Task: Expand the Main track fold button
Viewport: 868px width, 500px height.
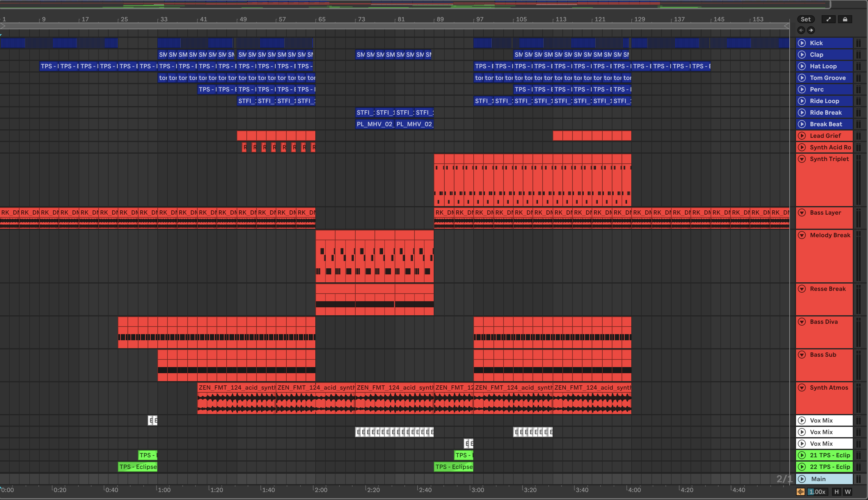Action: 802,479
